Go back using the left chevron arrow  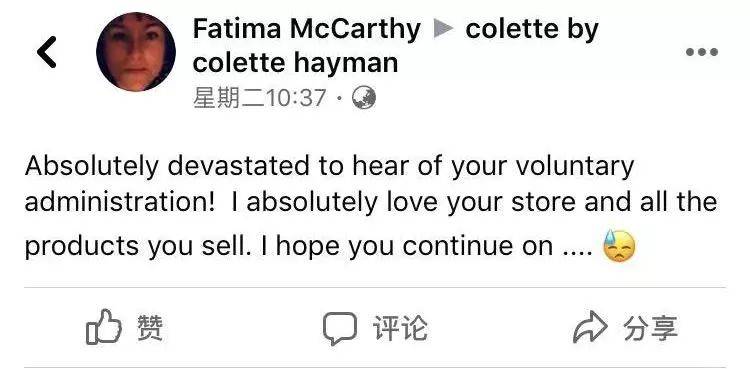[x=47, y=52]
